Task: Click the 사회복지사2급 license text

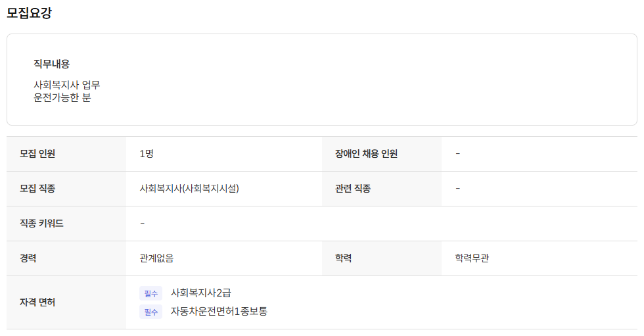Action: point(201,293)
